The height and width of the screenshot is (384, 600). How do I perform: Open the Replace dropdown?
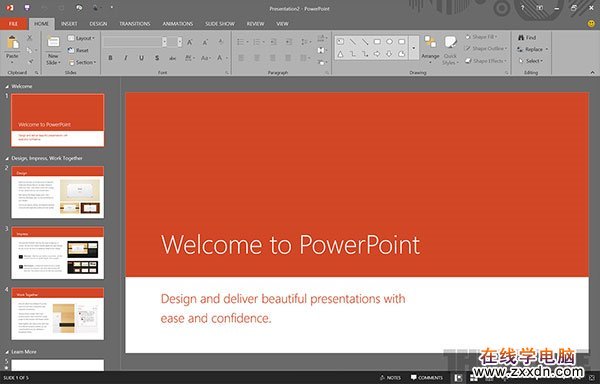[532, 49]
